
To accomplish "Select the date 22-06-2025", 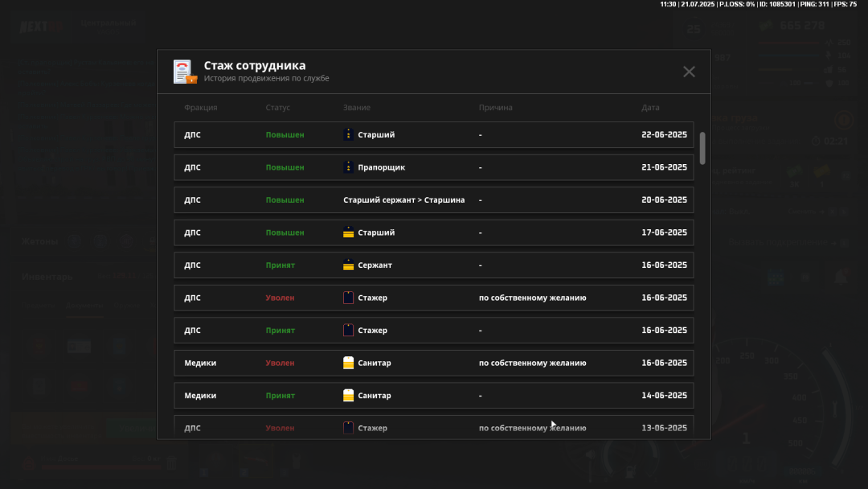I will [x=665, y=134].
